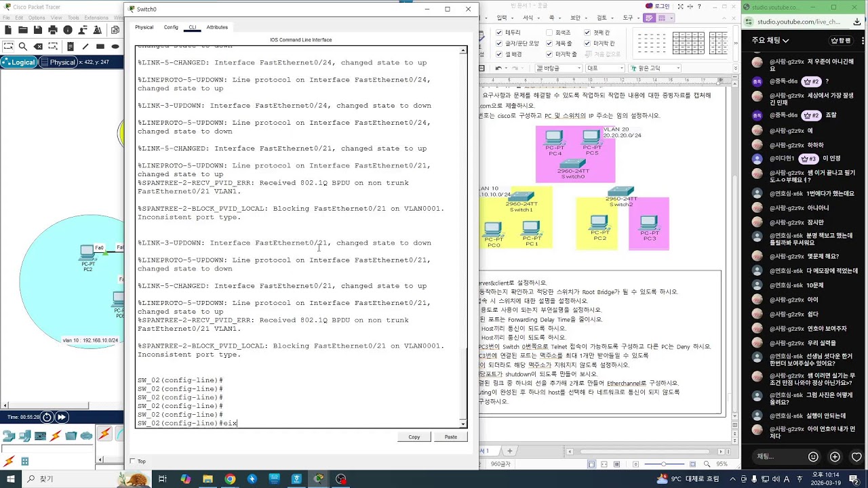Open the 바탕글 style dropdown
868x488 pixels.
pos(559,68)
